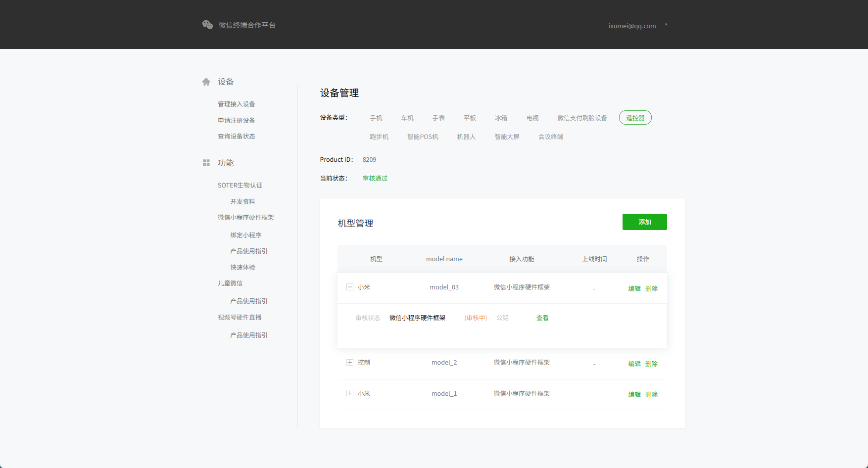Select the 冰箱 device type

click(501, 118)
